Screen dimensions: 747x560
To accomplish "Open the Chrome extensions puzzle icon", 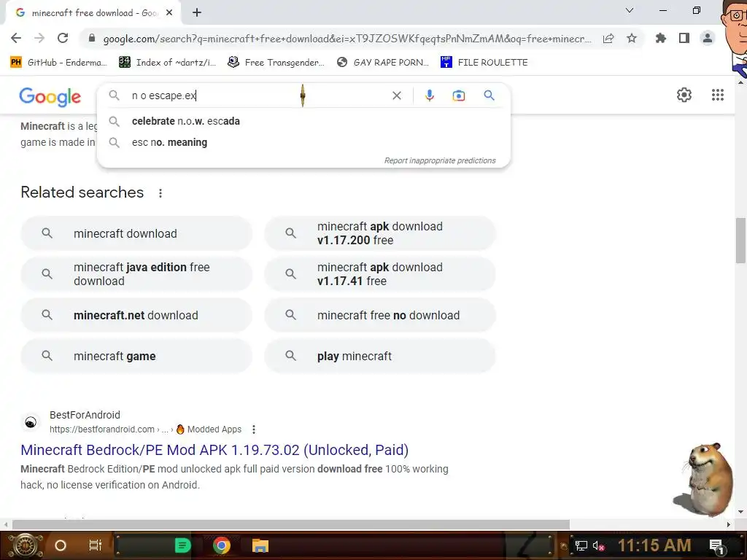I will [661, 38].
